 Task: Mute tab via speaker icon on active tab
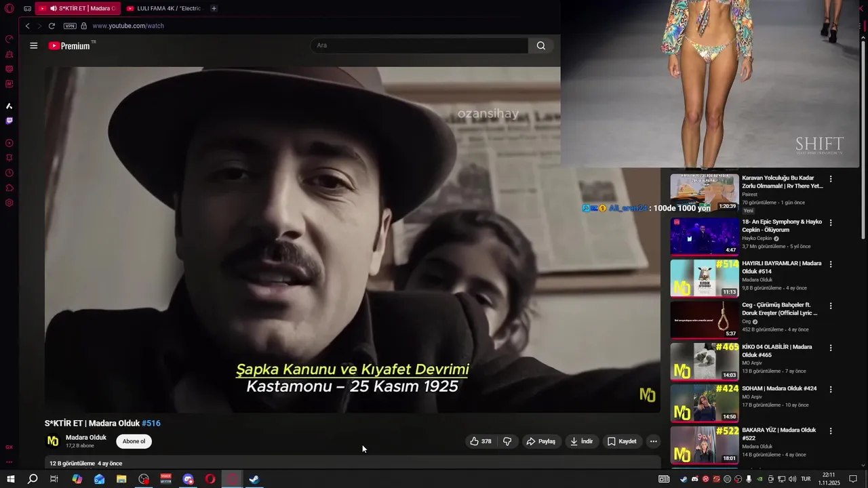[x=54, y=9]
